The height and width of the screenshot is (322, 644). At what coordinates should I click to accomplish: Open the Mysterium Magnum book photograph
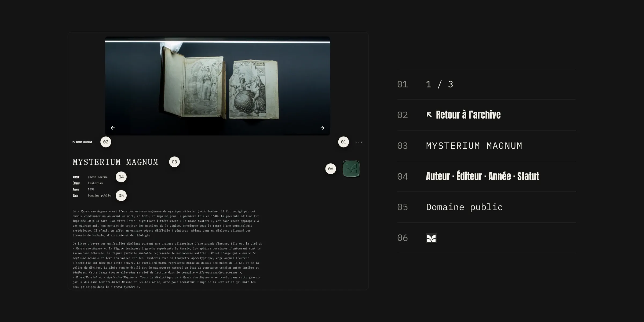point(218,86)
